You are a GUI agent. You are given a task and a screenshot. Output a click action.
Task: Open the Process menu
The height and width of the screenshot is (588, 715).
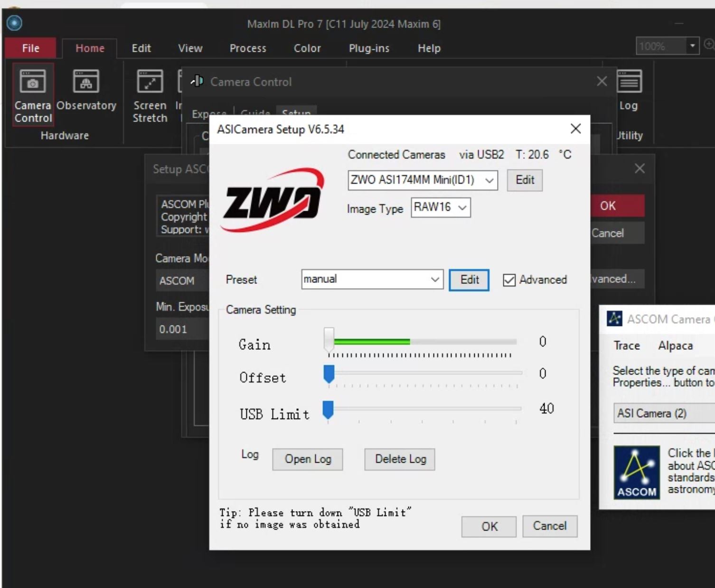tap(248, 48)
